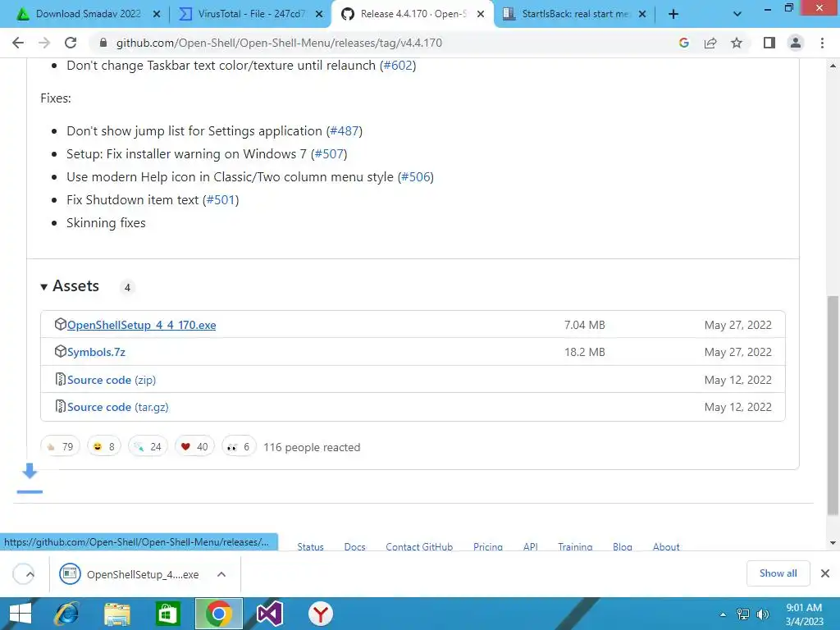The image size is (840, 630).
Task: Toggle thumbs up reaction with 79
Action: click(60, 447)
